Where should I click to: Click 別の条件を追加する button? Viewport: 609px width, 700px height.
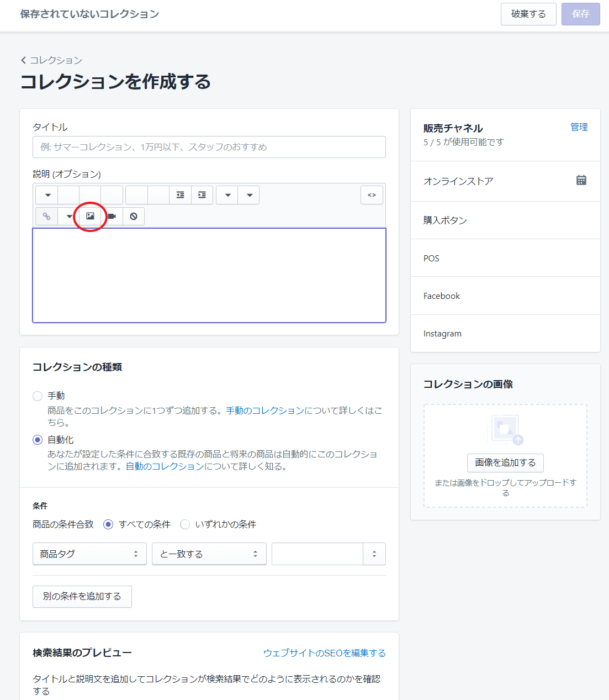point(82,597)
